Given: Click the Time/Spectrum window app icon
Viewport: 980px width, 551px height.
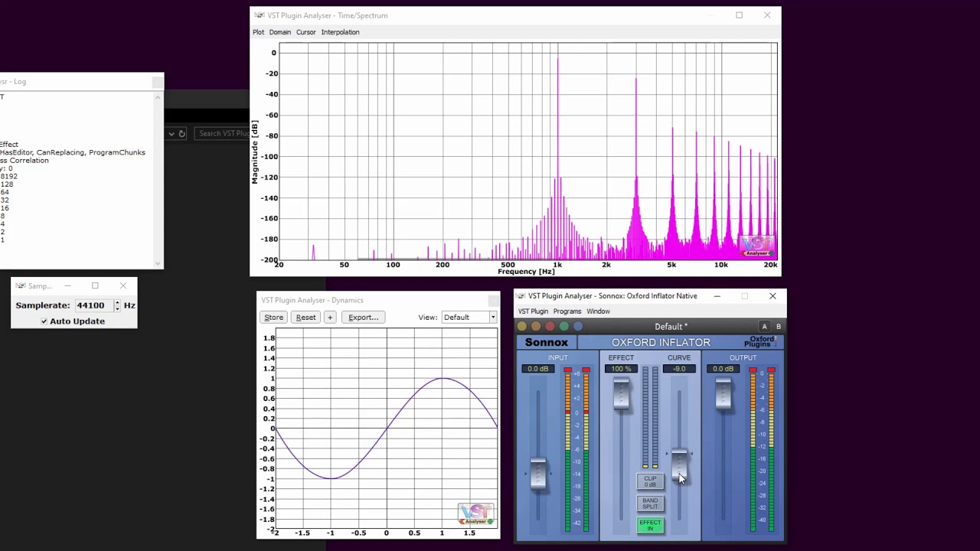Looking at the screenshot, I should tap(260, 15).
